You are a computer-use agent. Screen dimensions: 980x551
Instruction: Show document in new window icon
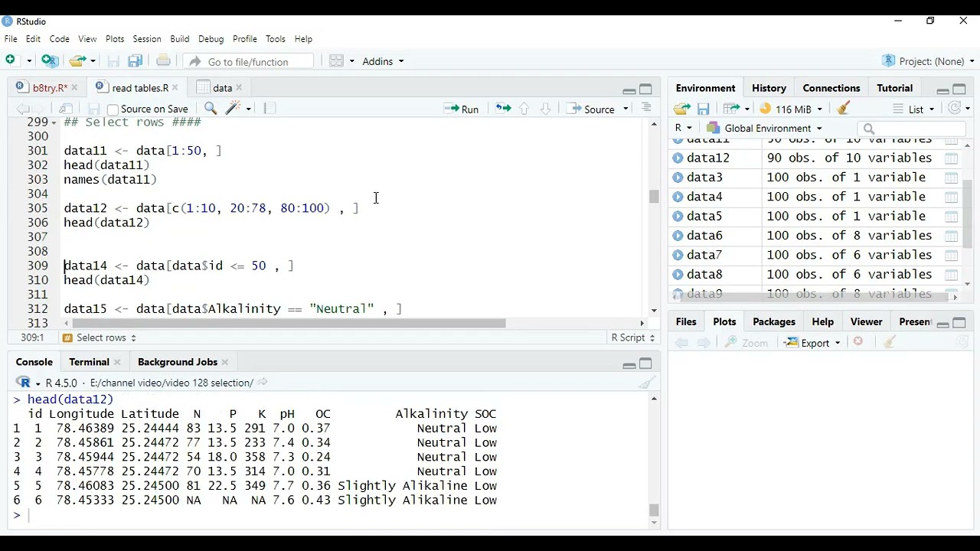click(67, 109)
